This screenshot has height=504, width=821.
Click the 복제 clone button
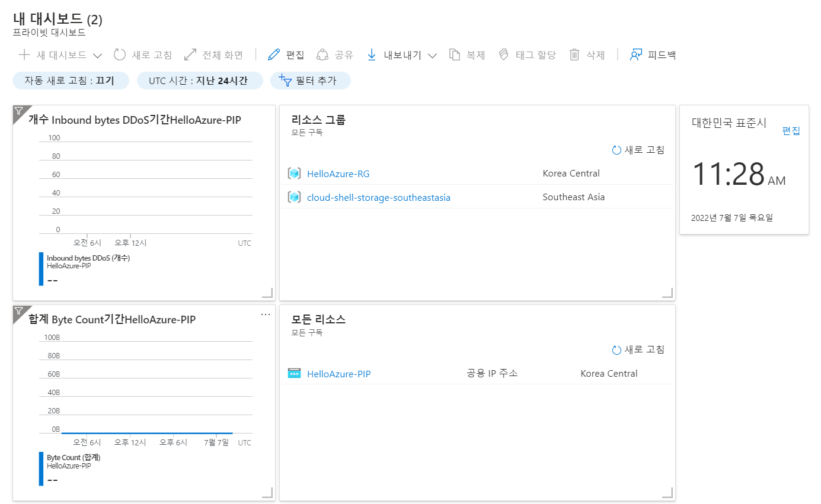pyautogui.click(x=467, y=55)
